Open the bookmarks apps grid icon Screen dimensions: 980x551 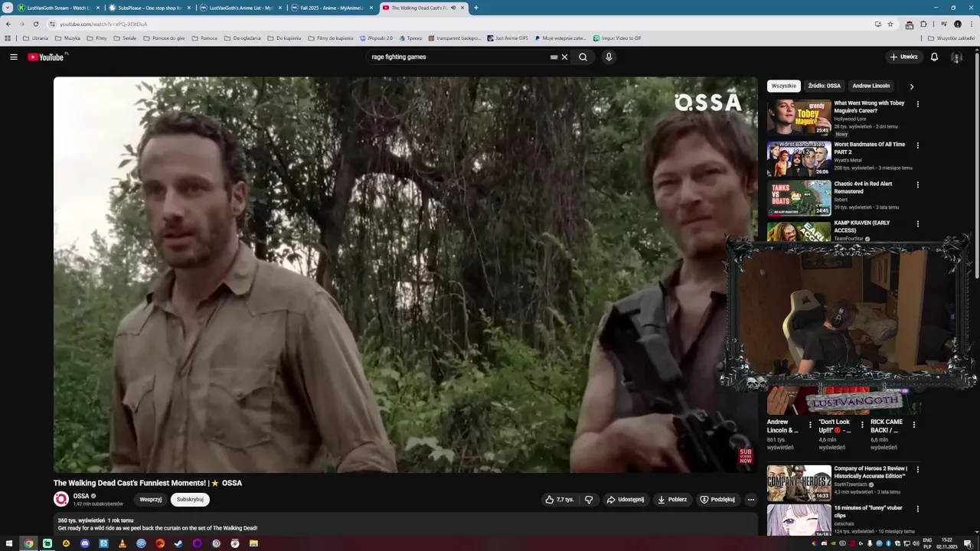8,37
